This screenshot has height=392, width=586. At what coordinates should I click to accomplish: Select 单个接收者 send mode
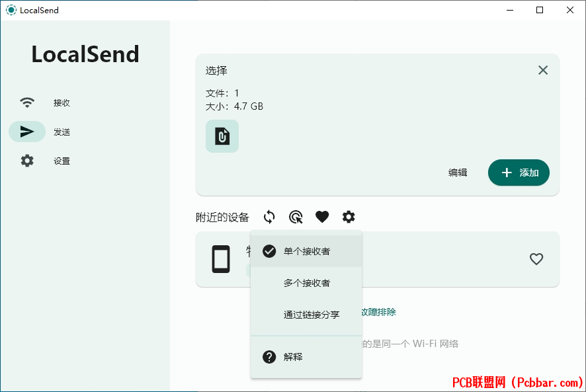coord(306,251)
